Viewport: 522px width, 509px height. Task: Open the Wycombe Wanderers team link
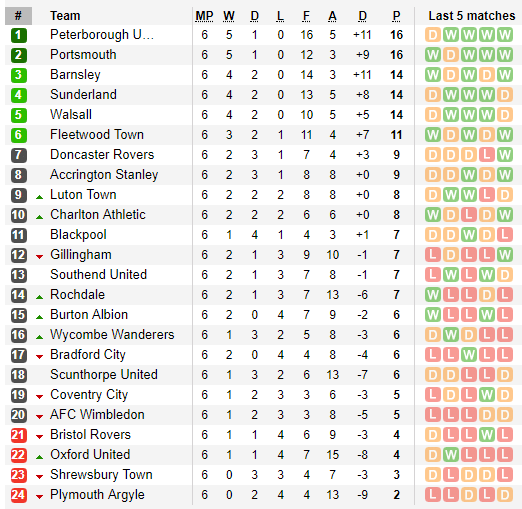(x=112, y=335)
